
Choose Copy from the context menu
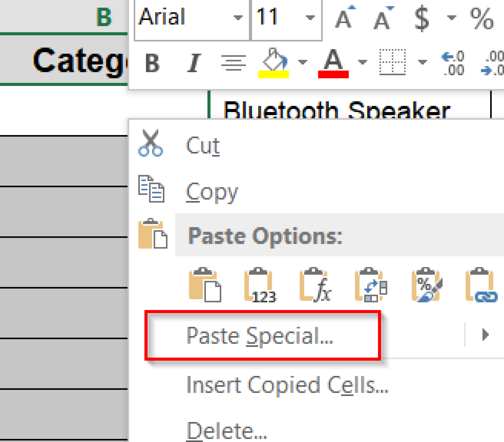(x=212, y=192)
